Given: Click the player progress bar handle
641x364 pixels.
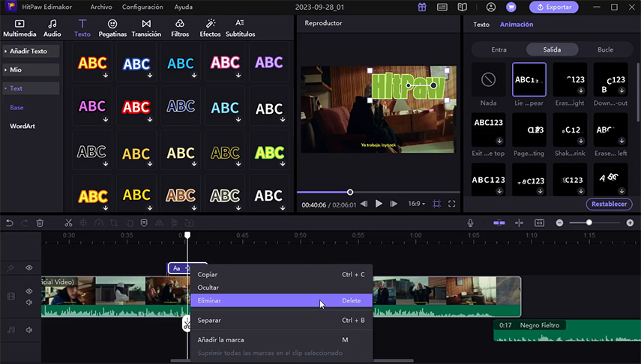Looking at the screenshot, I should (350, 192).
